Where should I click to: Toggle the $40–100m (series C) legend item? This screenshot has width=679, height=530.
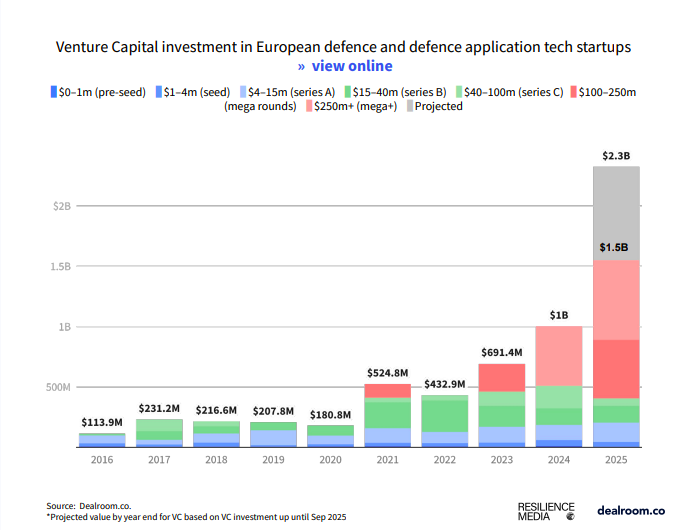click(x=460, y=92)
